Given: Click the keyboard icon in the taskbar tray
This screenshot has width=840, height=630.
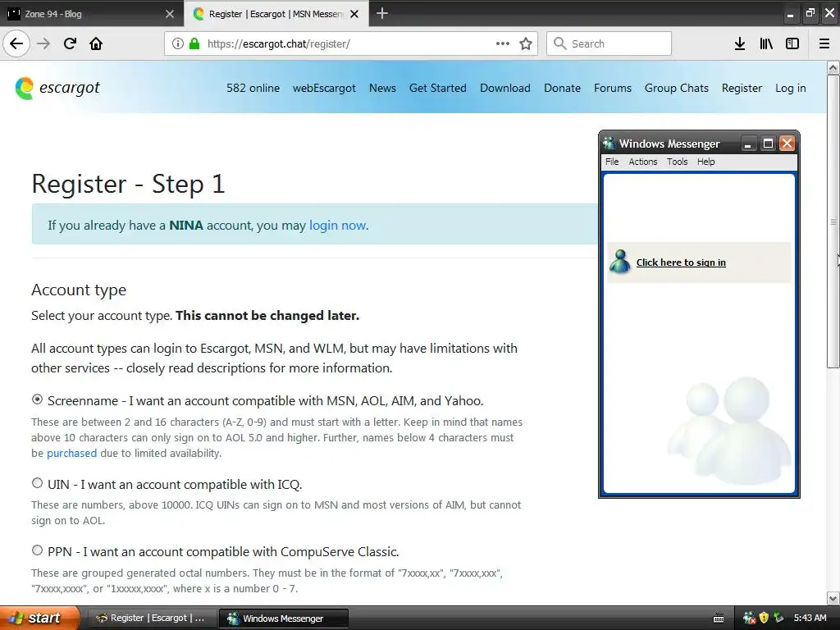Looking at the screenshot, I should click(x=719, y=619).
